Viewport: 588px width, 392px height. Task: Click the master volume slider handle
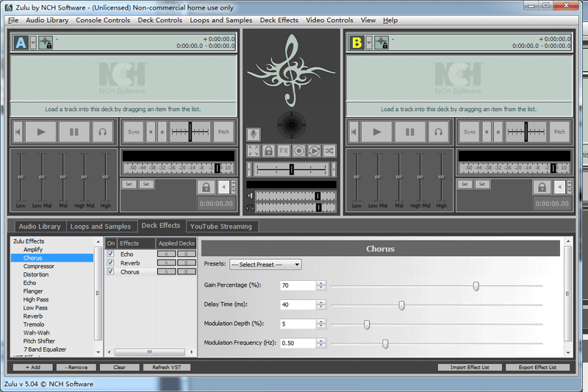[318, 196]
